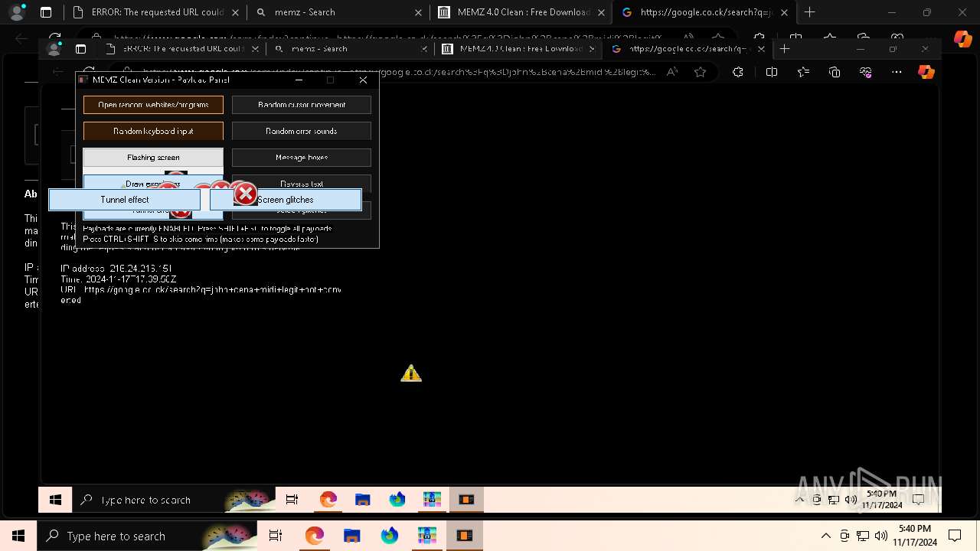This screenshot has height=551, width=980.
Task: Open outer Edge profile avatar
Action: click(x=16, y=12)
